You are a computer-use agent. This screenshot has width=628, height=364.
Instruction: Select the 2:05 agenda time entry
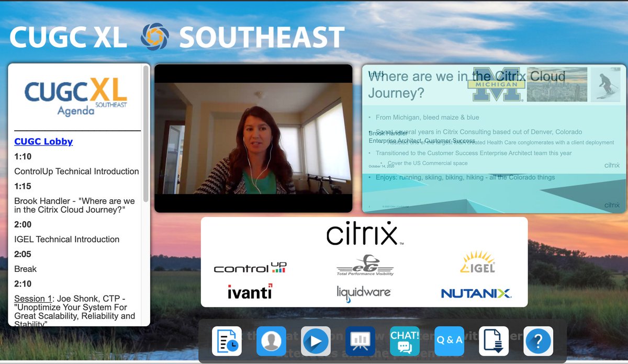tap(23, 254)
